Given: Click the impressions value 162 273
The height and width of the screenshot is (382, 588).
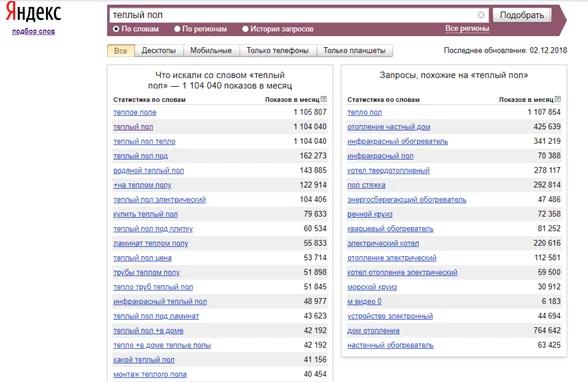Looking at the screenshot, I should point(313,156).
